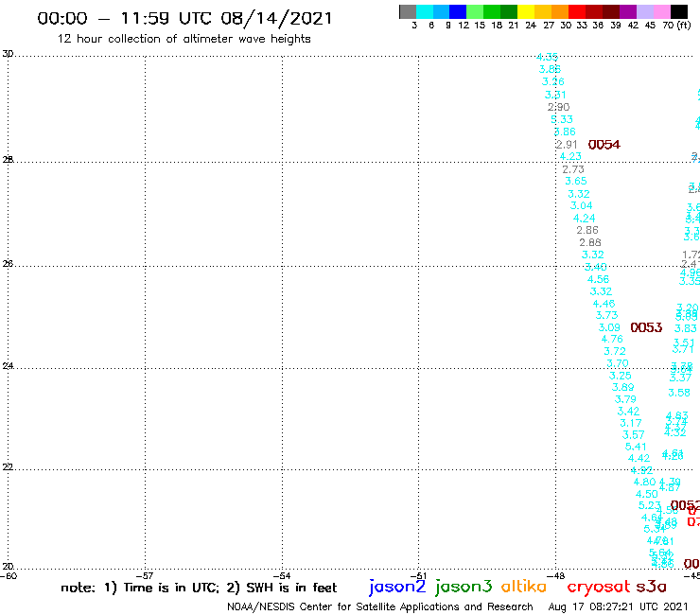Click the -51 longitude axis label
Screen dimensions: 700x615
click(x=419, y=576)
